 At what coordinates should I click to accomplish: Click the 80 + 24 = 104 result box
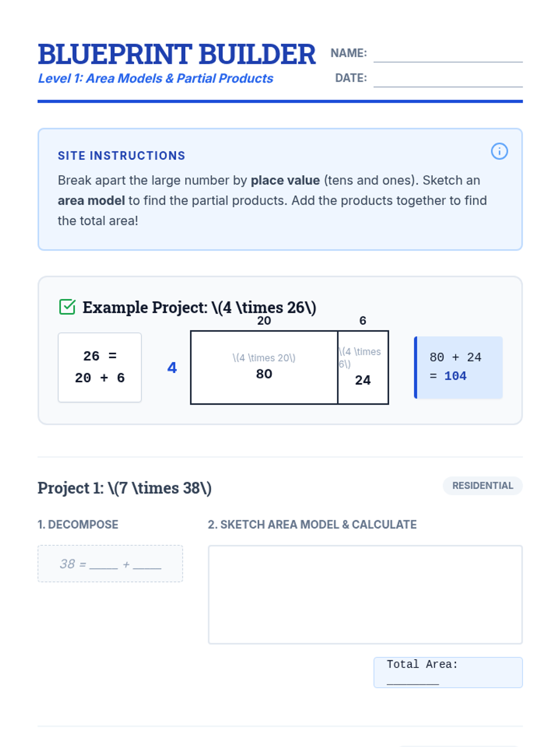(x=458, y=367)
